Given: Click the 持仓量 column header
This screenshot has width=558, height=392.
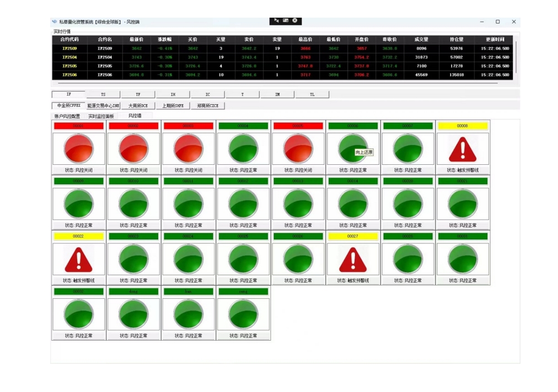Looking at the screenshot, I should coord(457,40).
